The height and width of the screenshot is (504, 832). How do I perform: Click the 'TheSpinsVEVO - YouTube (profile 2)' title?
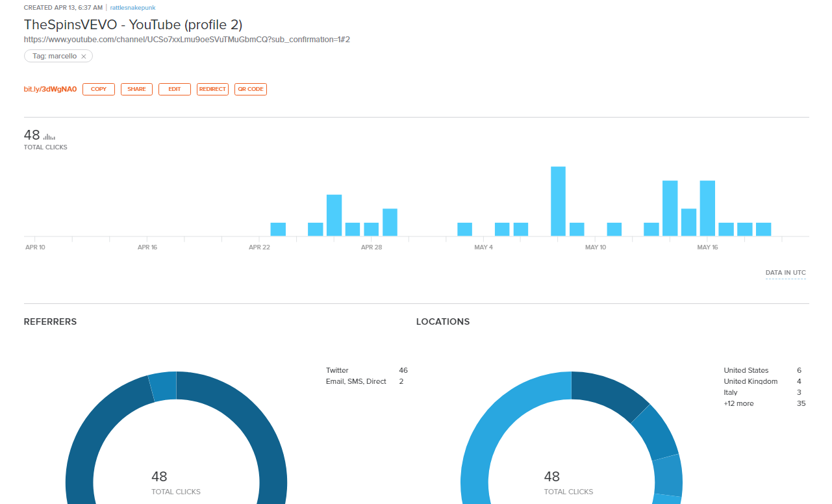click(133, 25)
